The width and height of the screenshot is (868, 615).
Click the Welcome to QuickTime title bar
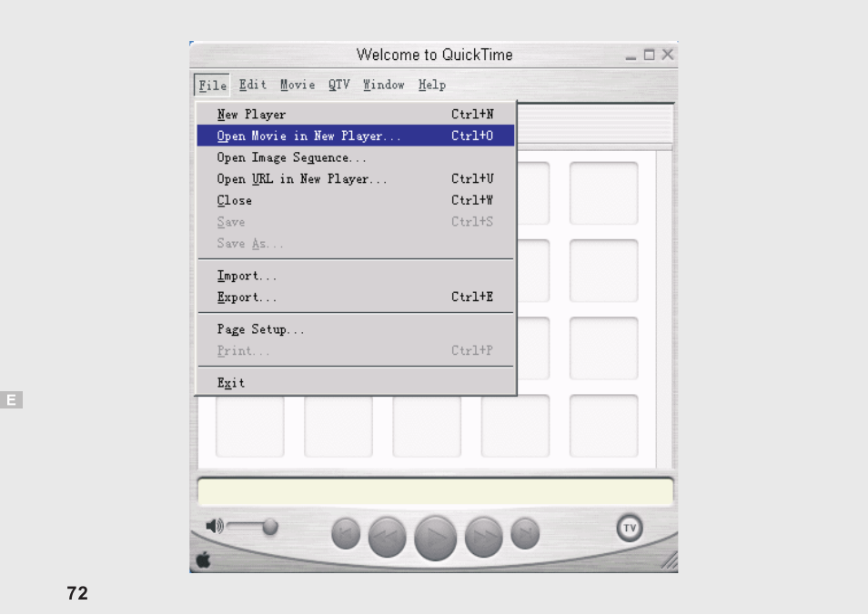point(433,55)
